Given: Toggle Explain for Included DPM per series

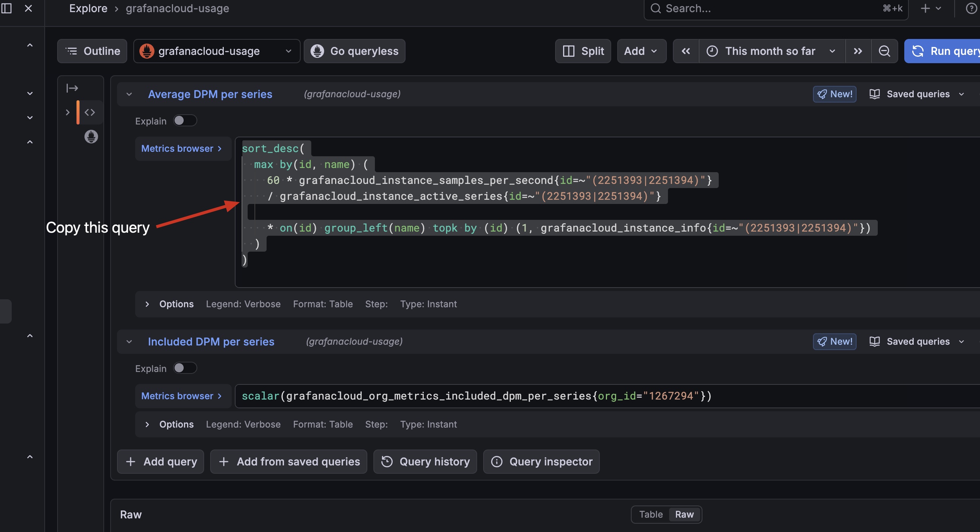Looking at the screenshot, I should click(x=185, y=368).
